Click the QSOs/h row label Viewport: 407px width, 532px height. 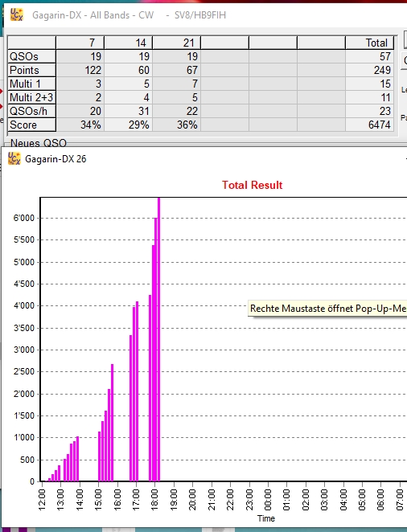click(31, 111)
